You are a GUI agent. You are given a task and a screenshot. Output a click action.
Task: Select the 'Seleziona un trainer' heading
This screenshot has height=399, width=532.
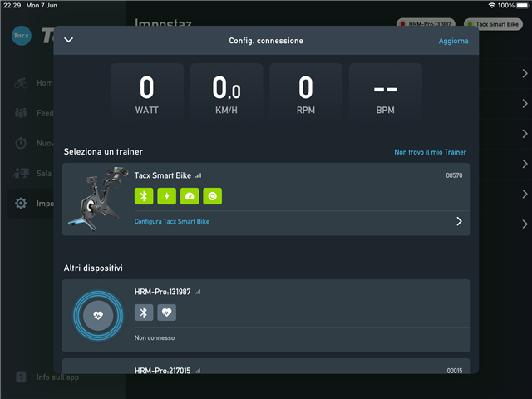click(x=103, y=151)
